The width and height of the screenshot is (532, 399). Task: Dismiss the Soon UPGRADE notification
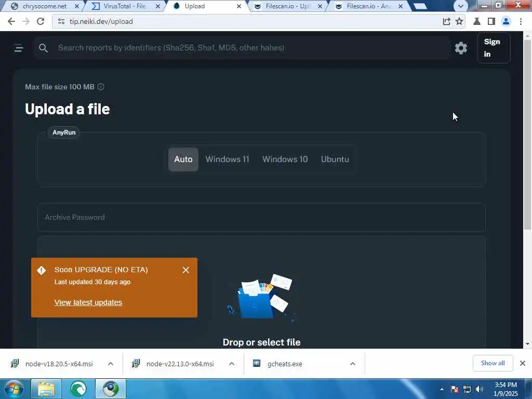185,270
